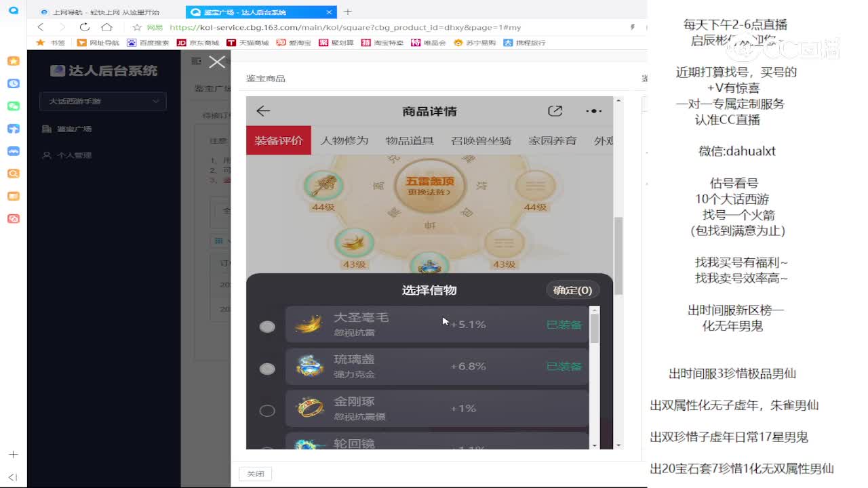Open the 淘宝特卖 bookmark

click(382, 42)
